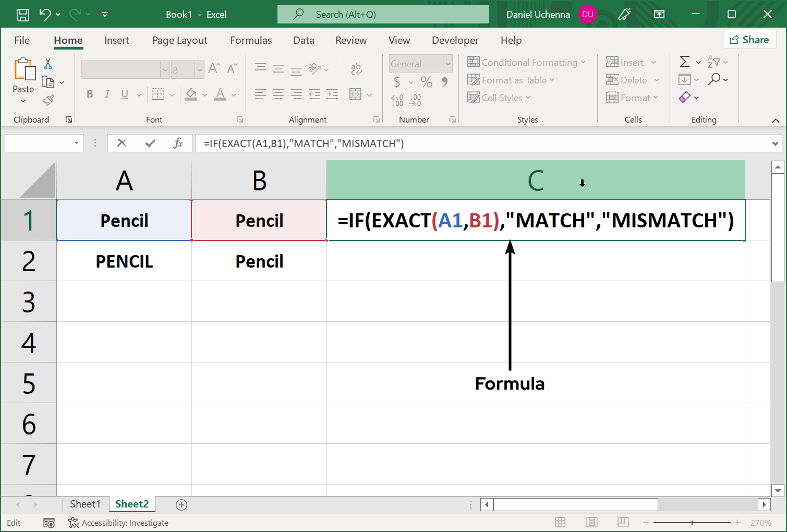This screenshot has height=532, width=787.
Task: Select the Italic formatting icon
Action: (107, 94)
